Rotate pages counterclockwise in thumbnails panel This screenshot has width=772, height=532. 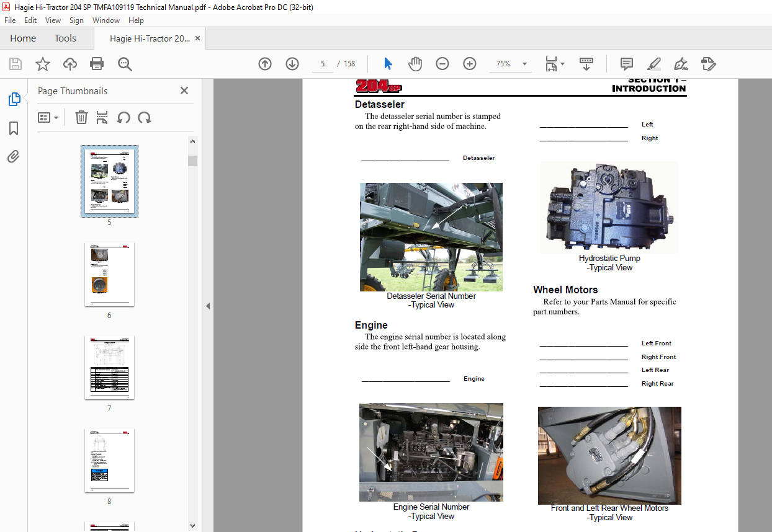point(123,117)
